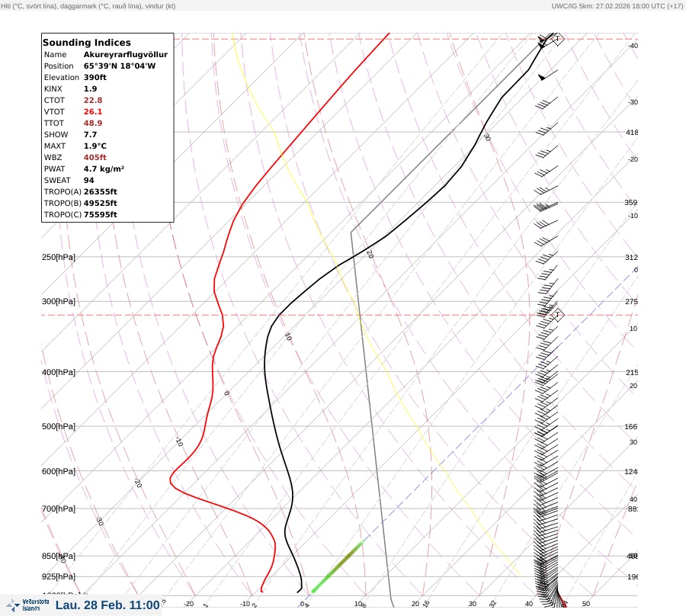Click the Veðurstofa Íslands logo

tap(28, 605)
